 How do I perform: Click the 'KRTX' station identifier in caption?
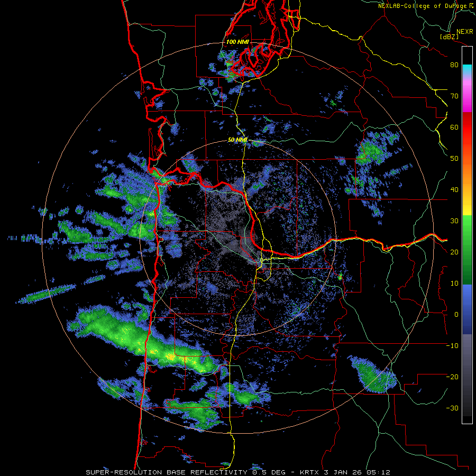[309, 472]
